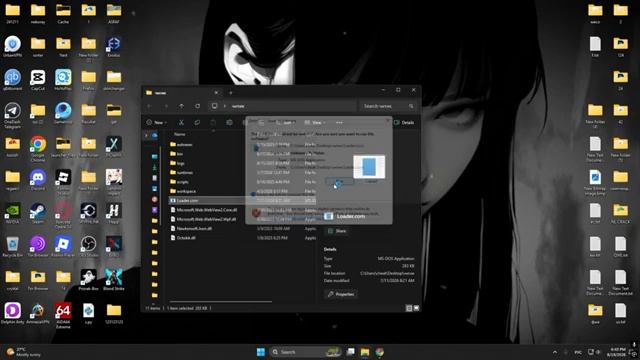This screenshot has width=640, height=360.
Task: Open the taskbar weather widget
Action: click(x=24, y=352)
